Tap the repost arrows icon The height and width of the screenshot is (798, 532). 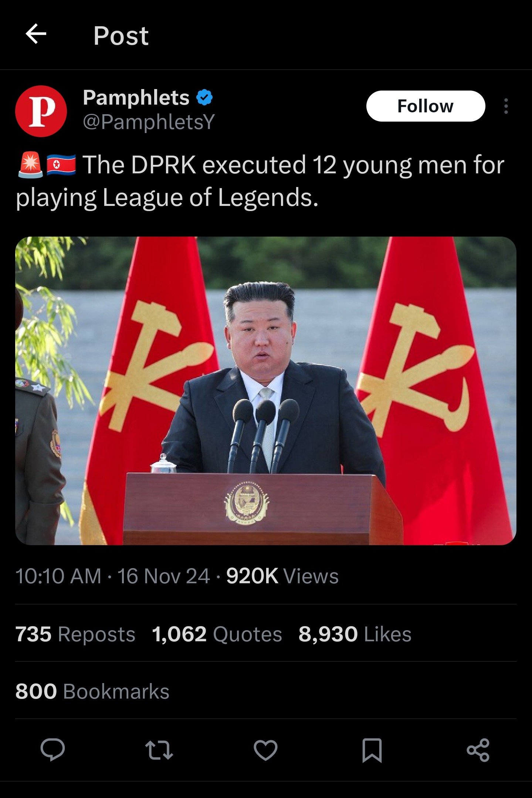tap(159, 750)
